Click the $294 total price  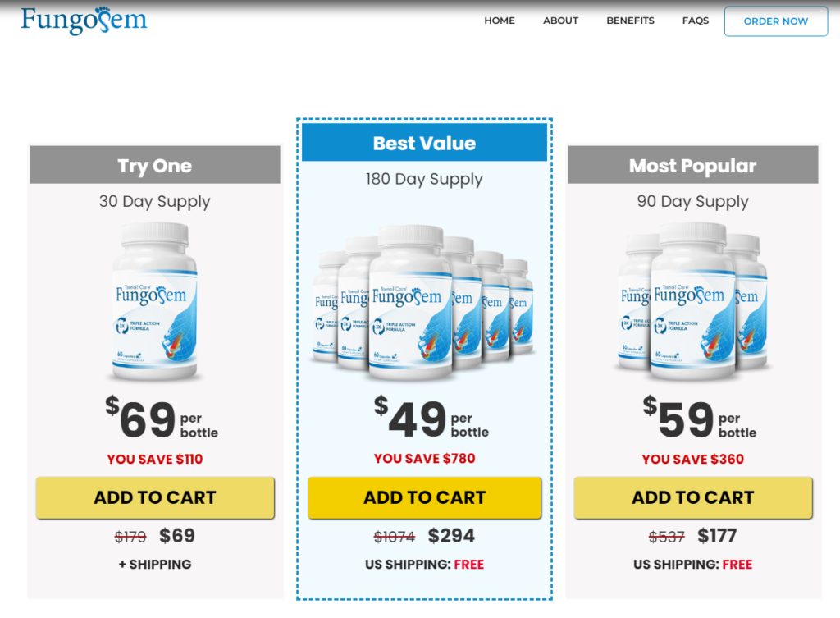point(451,536)
